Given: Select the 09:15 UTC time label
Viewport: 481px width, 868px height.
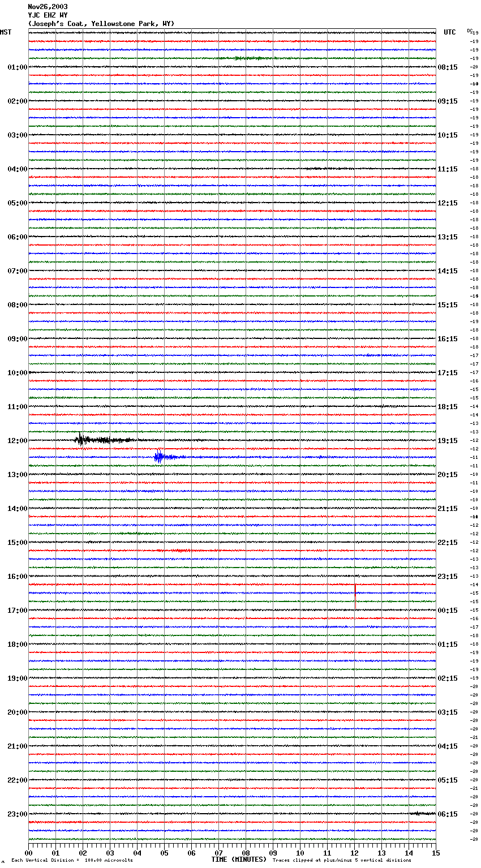Looking at the screenshot, I should (x=448, y=101).
